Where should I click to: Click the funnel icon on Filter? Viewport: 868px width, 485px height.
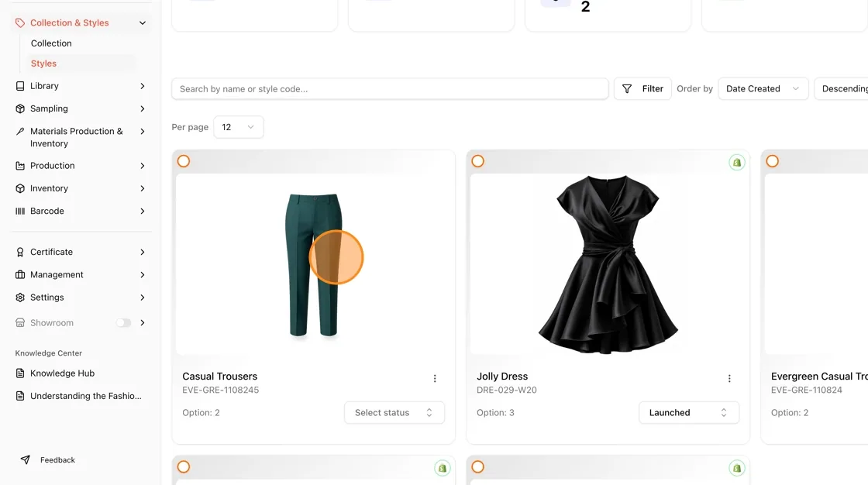tap(627, 88)
